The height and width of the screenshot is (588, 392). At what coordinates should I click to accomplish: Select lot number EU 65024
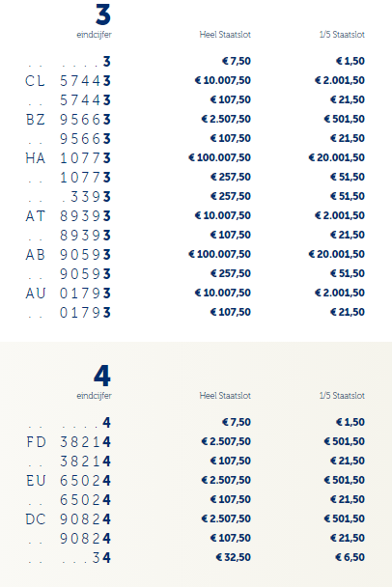tap(68, 481)
